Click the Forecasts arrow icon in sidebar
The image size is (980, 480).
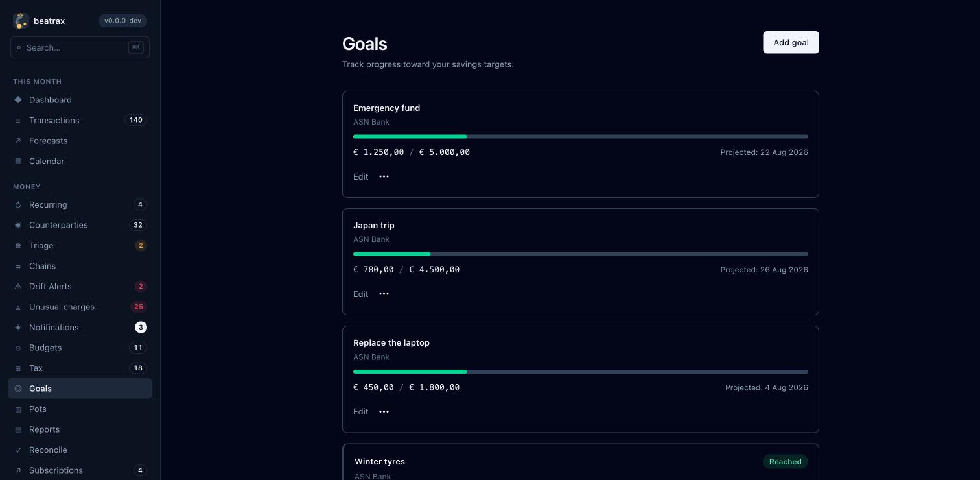click(18, 141)
